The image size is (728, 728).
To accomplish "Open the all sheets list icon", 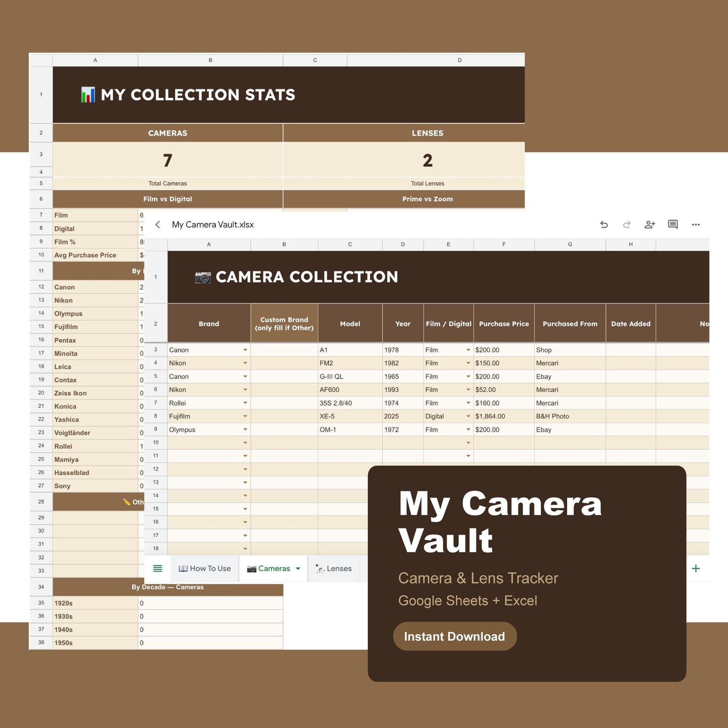I will point(158,568).
